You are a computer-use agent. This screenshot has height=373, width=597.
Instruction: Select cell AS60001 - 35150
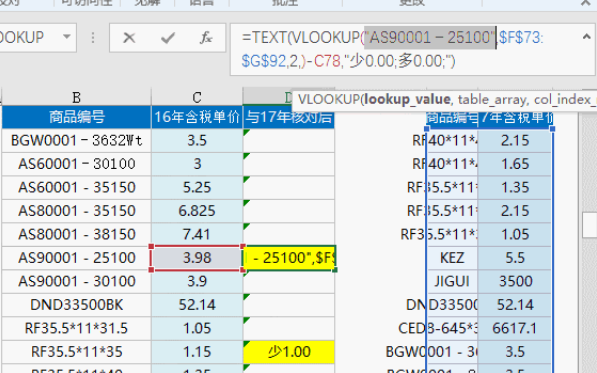pos(77,188)
